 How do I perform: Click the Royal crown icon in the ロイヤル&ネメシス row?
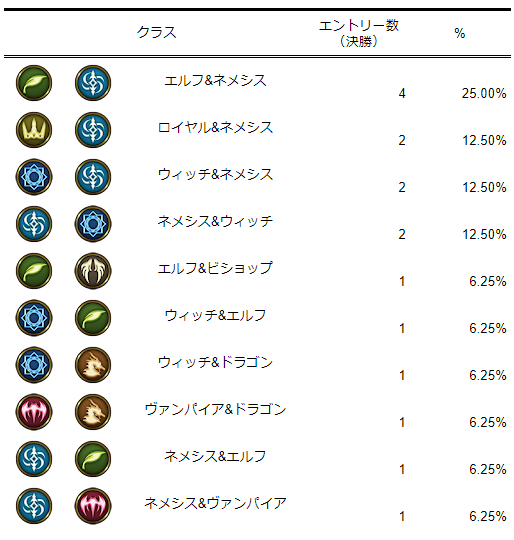click(x=34, y=130)
